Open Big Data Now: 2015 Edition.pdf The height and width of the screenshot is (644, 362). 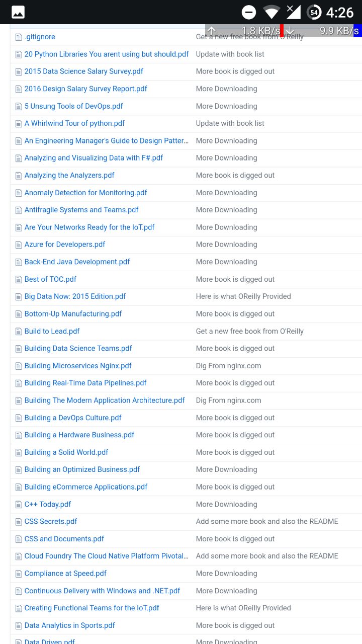click(x=75, y=296)
